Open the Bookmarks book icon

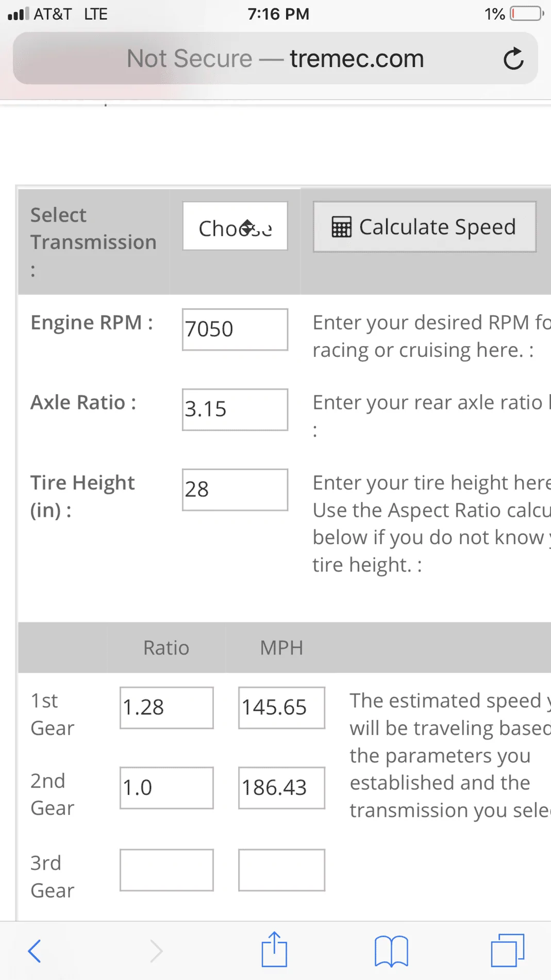click(391, 951)
